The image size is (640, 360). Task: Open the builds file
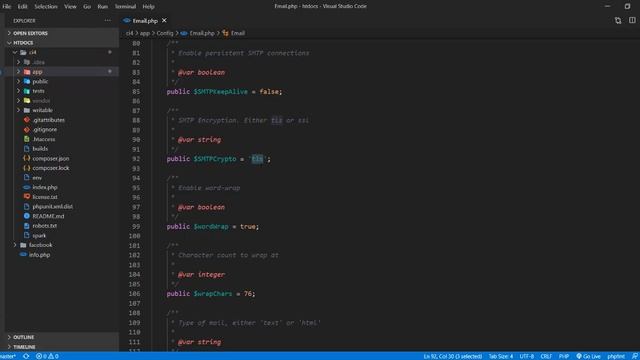40,149
